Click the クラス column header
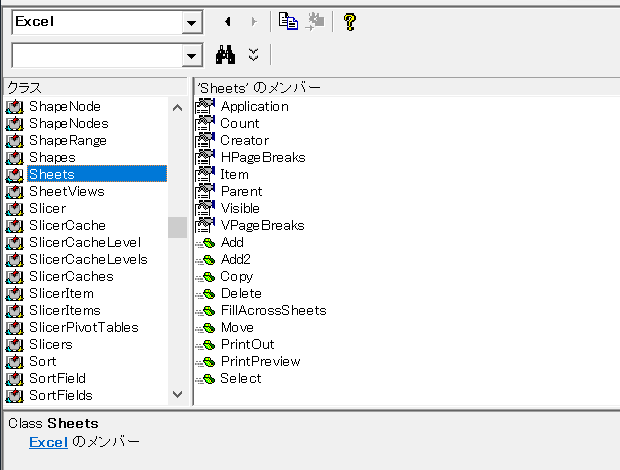Screen dimensions: 620x470 tap(96, 87)
